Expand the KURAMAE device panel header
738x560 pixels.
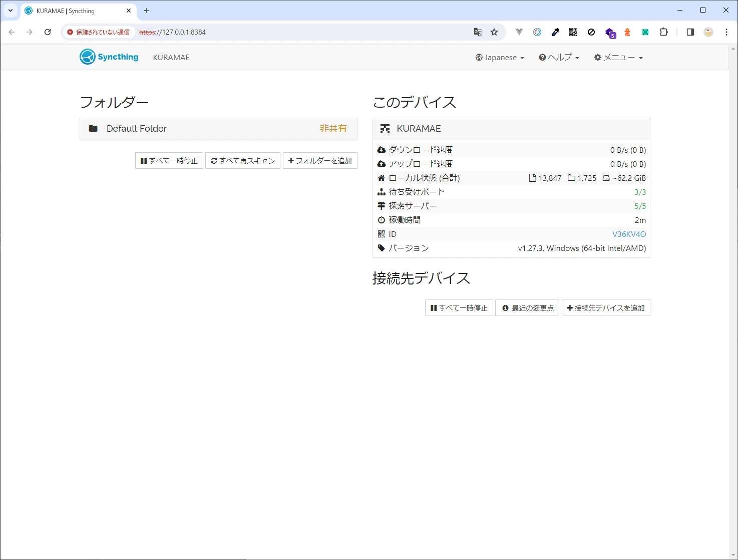tap(511, 129)
